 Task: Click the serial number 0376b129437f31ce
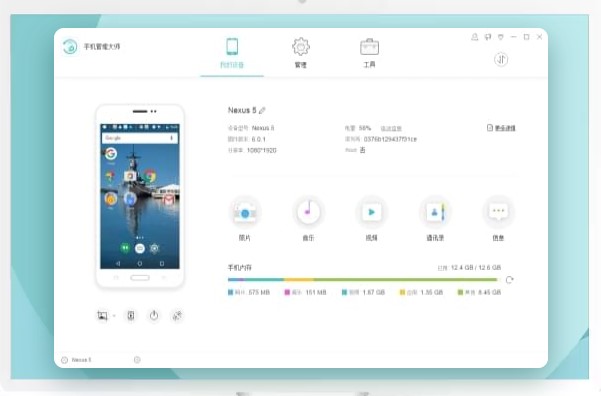tap(390, 139)
